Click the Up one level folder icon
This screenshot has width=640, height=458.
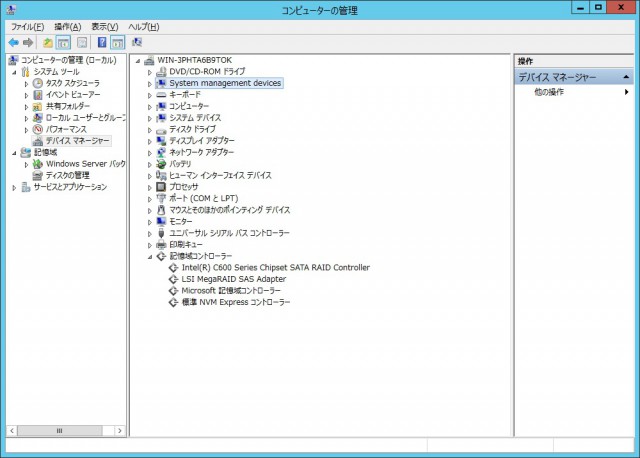coord(47,43)
